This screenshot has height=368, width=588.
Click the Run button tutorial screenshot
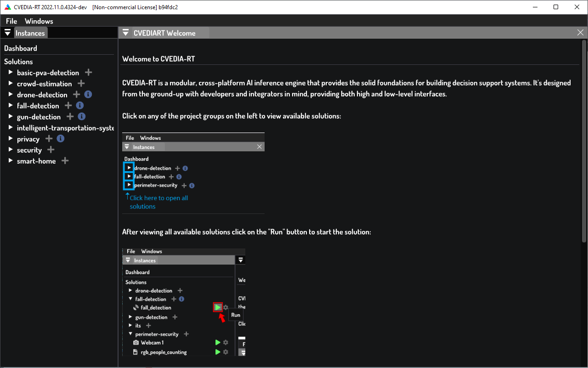tap(184, 302)
